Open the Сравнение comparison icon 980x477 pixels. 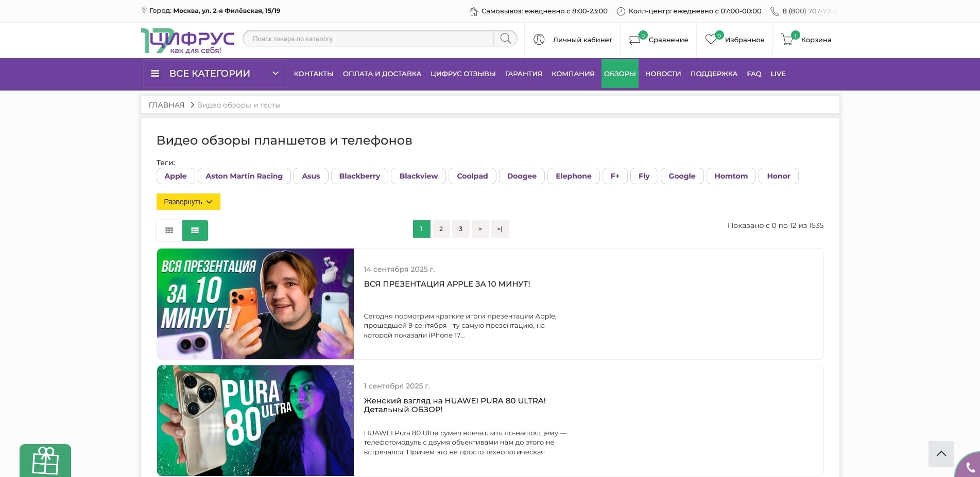click(x=635, y=40)
